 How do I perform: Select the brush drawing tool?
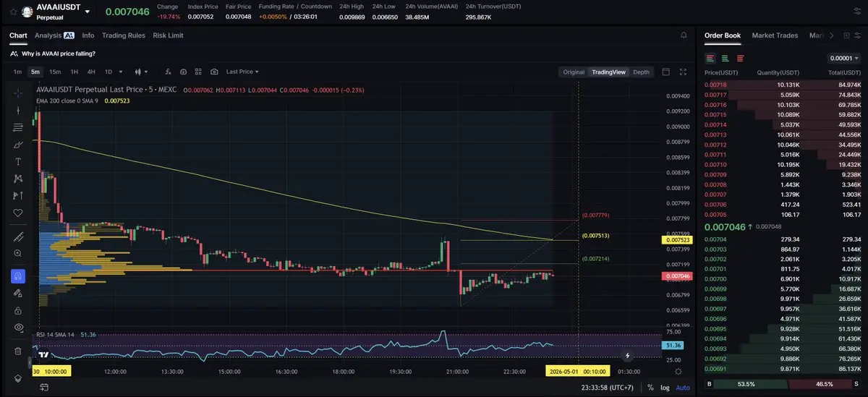point(18,145)
